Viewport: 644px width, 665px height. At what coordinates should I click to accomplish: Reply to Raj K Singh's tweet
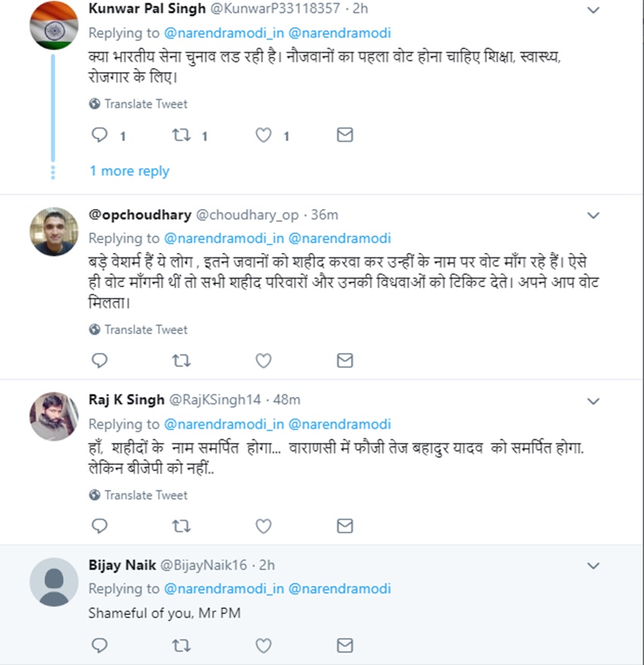point(99,526)
